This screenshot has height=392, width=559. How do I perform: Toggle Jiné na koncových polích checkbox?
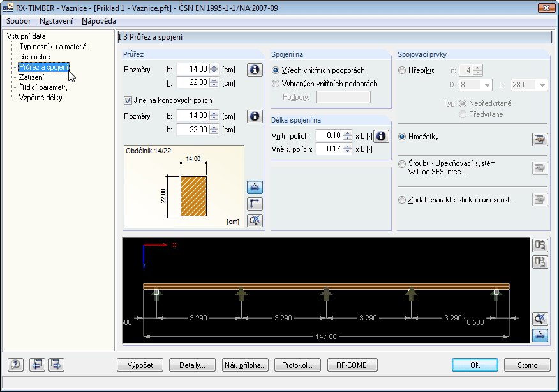[x=128, y=101]
